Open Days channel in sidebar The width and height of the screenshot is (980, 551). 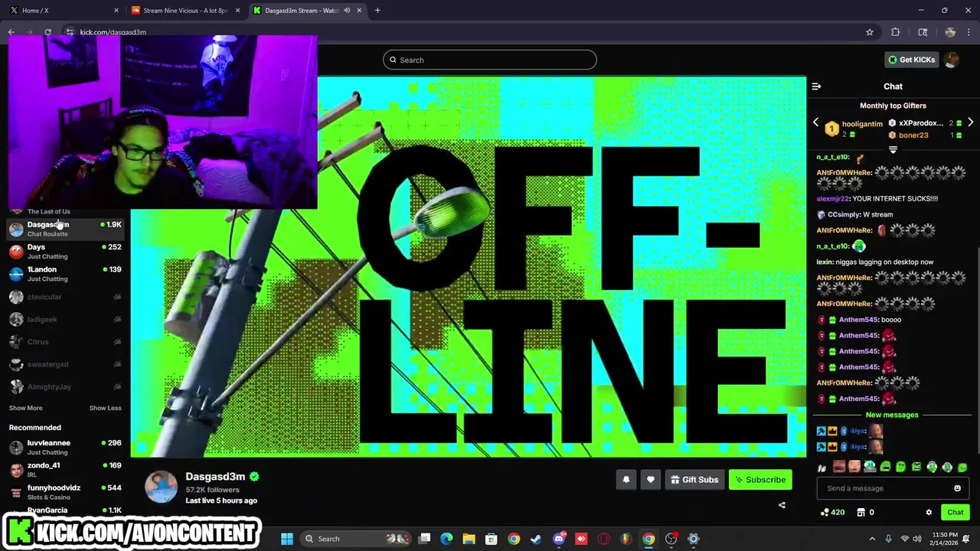coord(65,251)
